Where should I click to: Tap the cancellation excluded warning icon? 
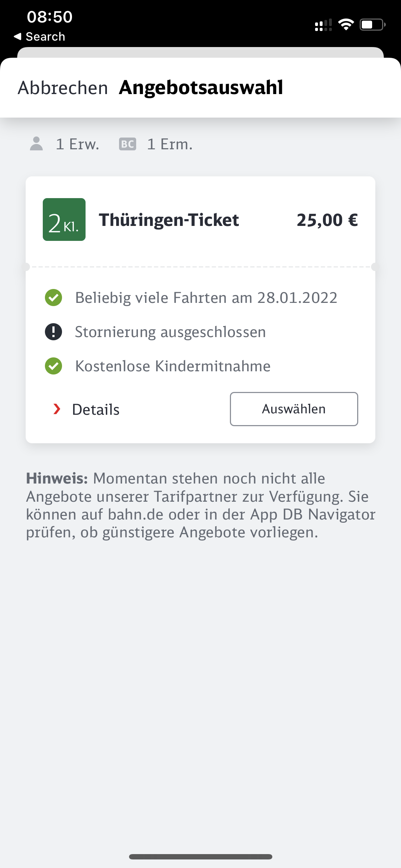pyautogui.click(x=53, y=332)
